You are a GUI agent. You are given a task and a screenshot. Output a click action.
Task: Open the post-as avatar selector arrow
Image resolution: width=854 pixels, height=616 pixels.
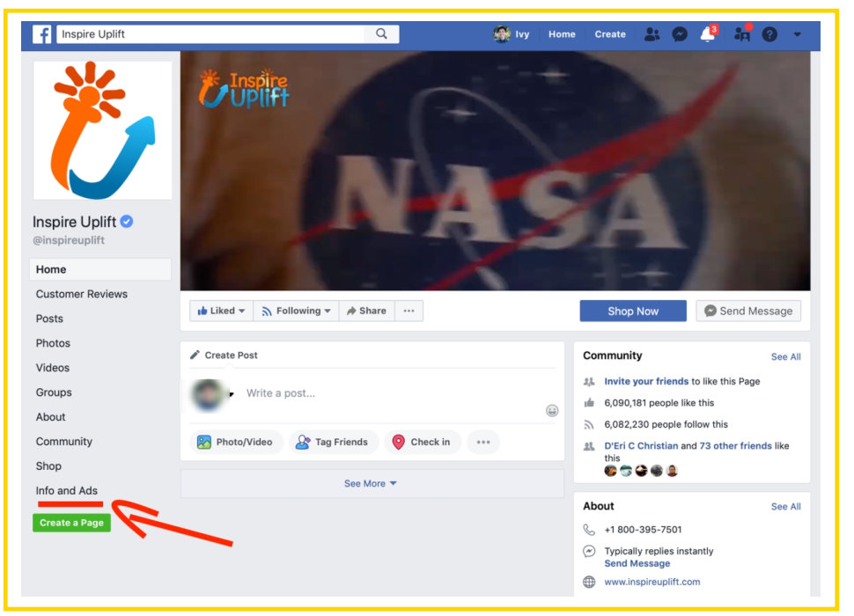pos(232,394)
